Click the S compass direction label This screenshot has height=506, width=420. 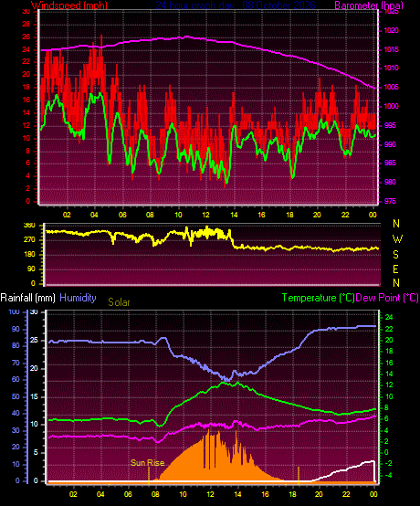tap(396, 255)
